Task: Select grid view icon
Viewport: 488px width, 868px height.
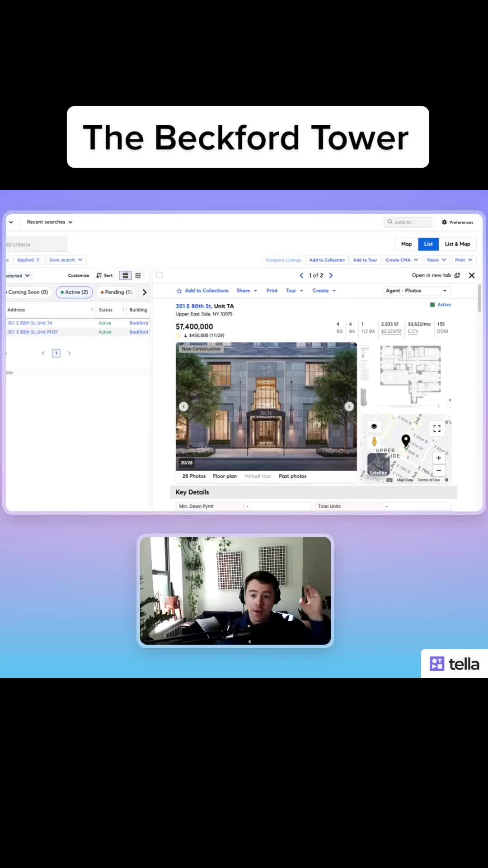Action: click(138, 275)
